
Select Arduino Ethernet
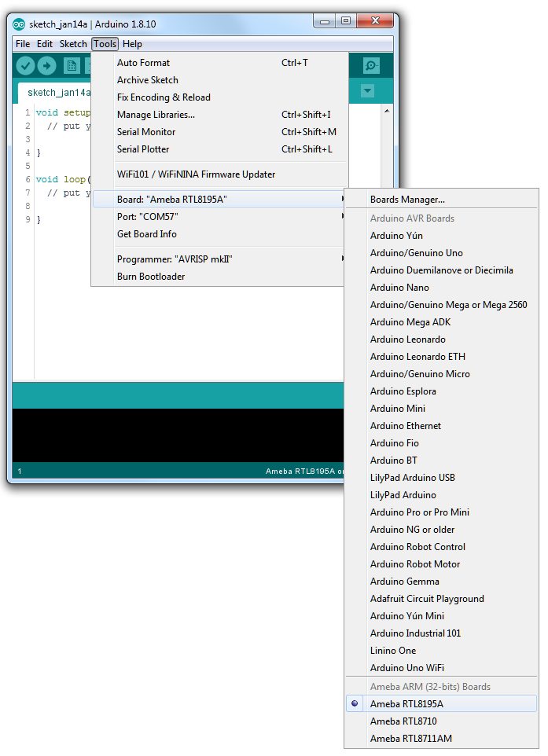click(441, 426)
